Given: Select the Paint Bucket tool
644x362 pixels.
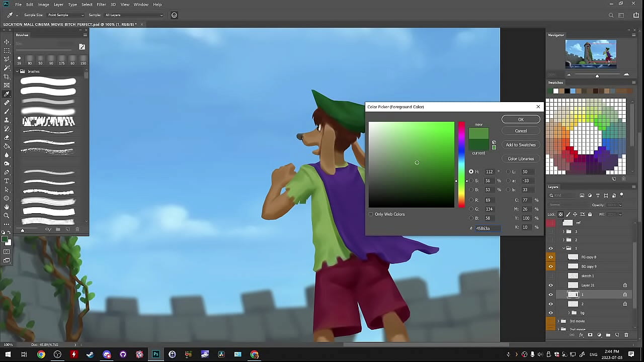Looking at the screenshot, I should (x=7, y=146).
